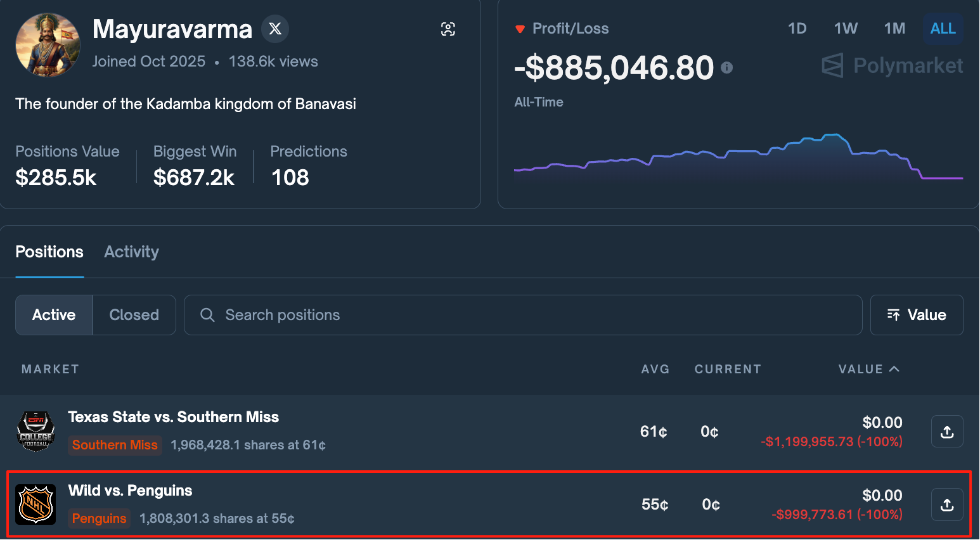
Task: Open the QR code scan icon
Action: point(448,29)
